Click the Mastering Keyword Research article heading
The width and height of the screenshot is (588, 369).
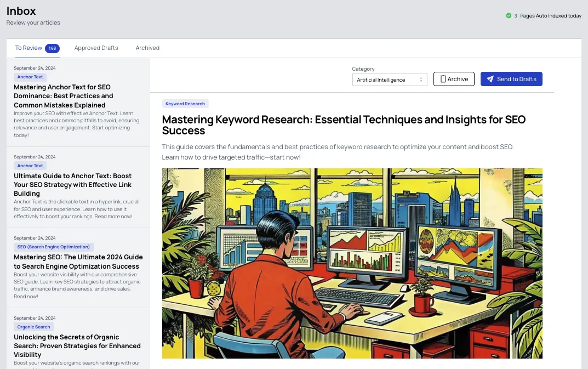344,125
